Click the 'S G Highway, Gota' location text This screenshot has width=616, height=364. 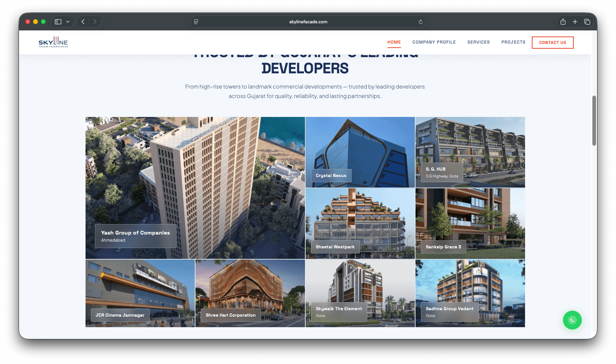(442, 176)
